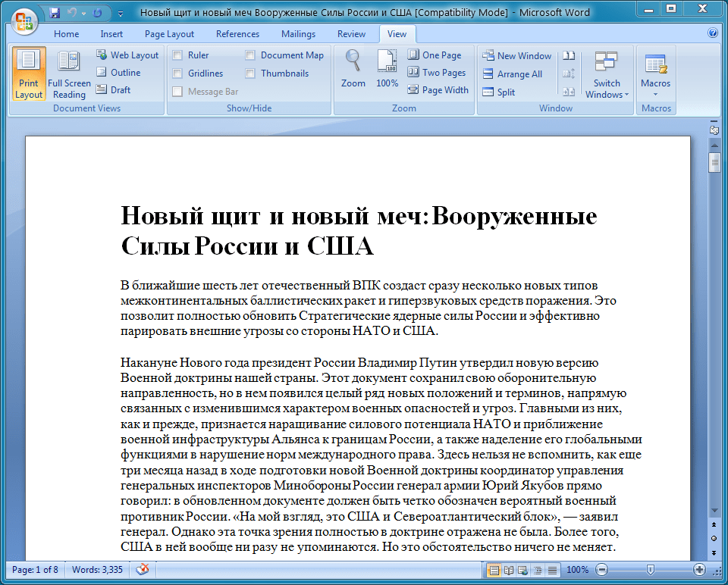Click the proofing errors icon in status bar
The width and height of the screenshot is (728, 585).
142,569
